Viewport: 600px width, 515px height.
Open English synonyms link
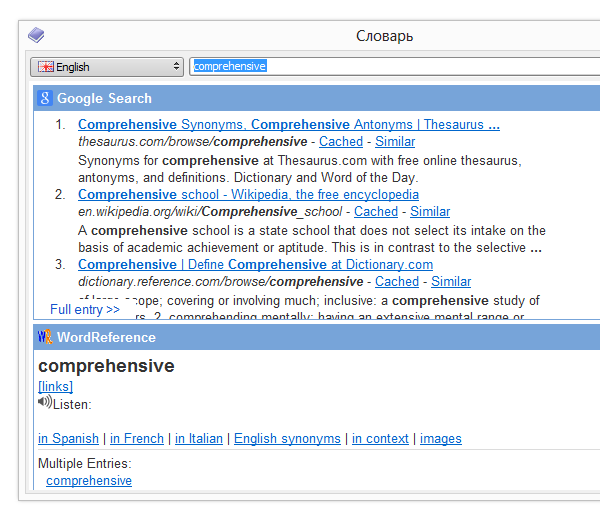[287, 438]
